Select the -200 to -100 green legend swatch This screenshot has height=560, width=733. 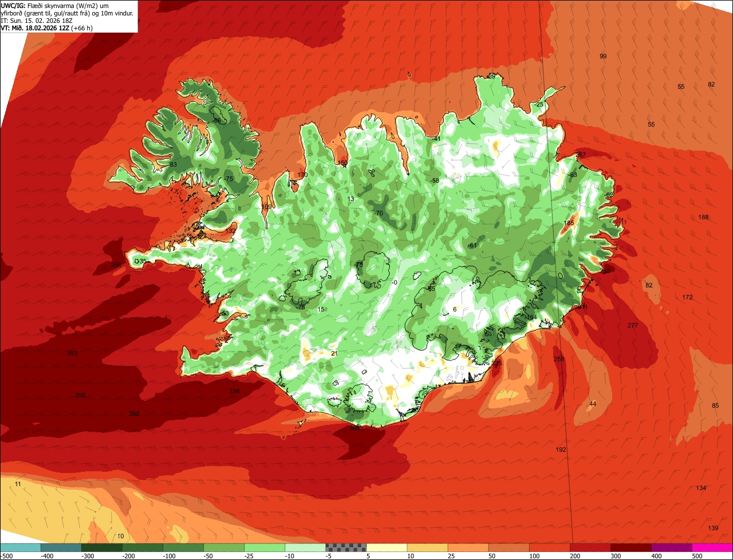(x=142, y=547)
